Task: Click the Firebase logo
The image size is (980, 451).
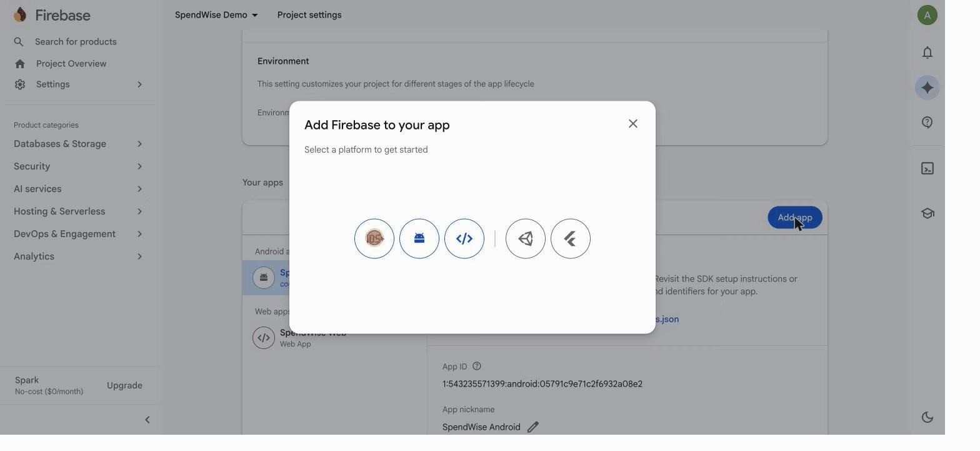Action: tap(52, 15)
